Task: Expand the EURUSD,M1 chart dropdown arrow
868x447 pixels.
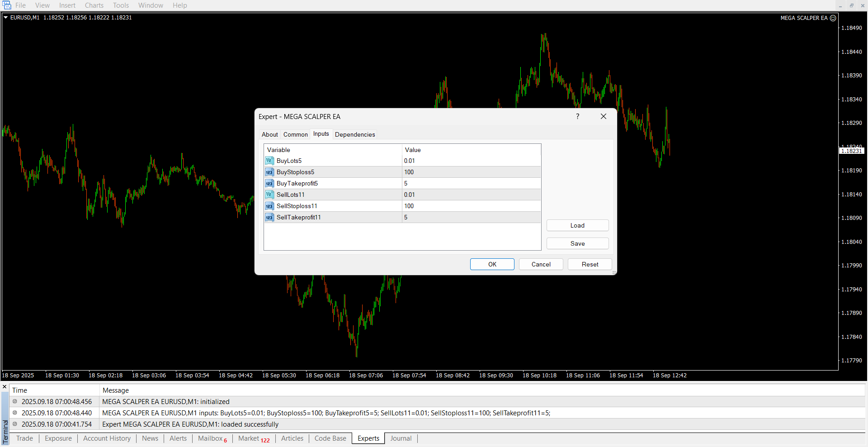Action: click(6, 18)
